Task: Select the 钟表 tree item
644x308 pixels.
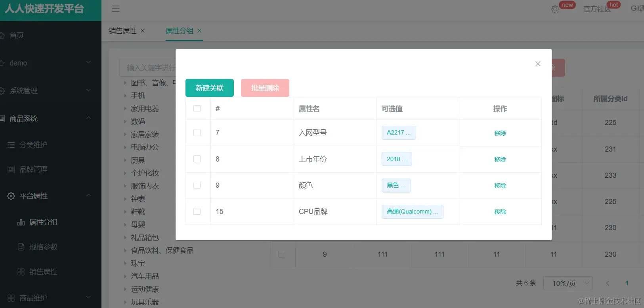Action: (138, 199)
